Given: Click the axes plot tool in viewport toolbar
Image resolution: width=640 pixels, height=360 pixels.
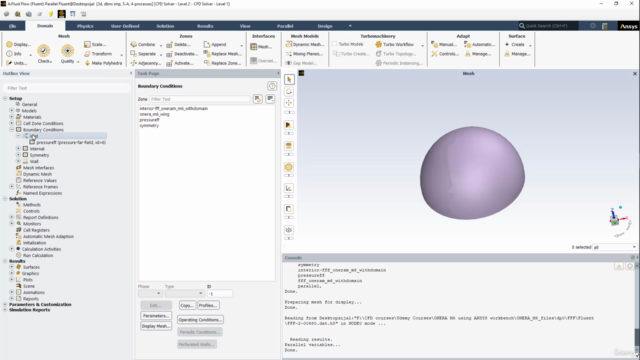Looking at the screenshot, I should 289,188.
